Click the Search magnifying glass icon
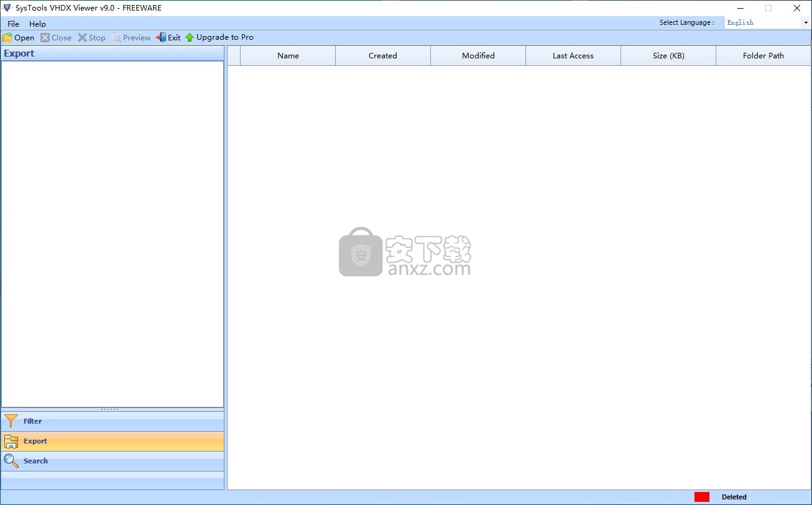 coord(11,461)
